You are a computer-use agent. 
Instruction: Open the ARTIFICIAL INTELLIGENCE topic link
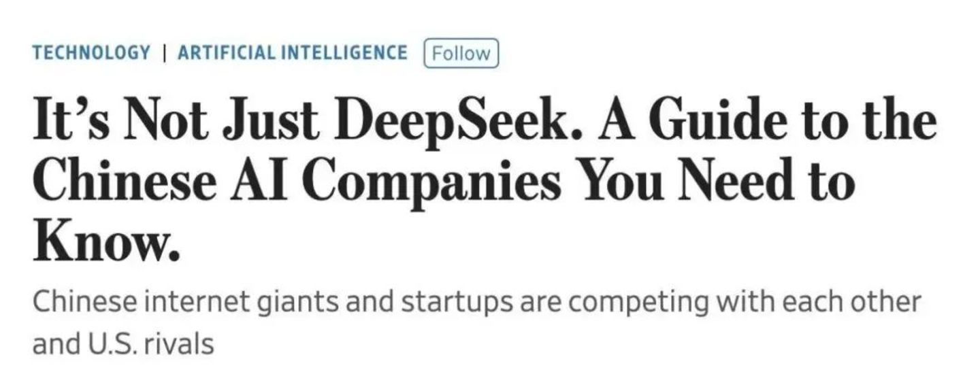[x=293, y=52]
